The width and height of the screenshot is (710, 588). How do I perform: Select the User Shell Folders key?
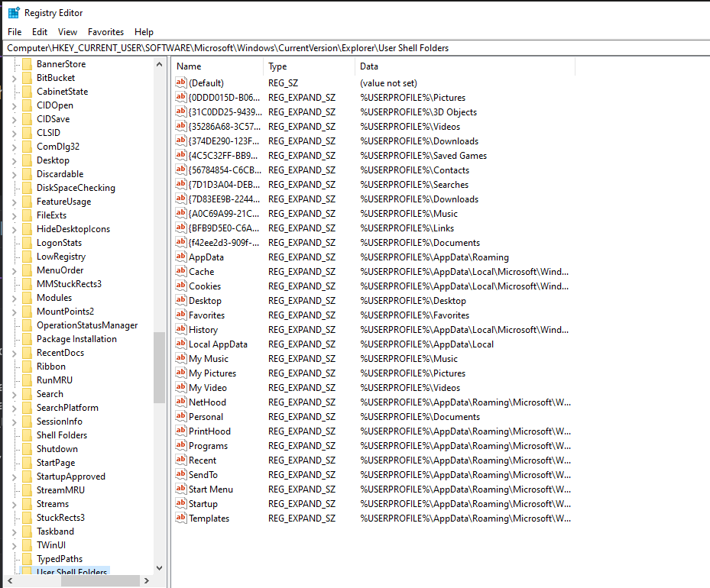(x=72, y=570)
